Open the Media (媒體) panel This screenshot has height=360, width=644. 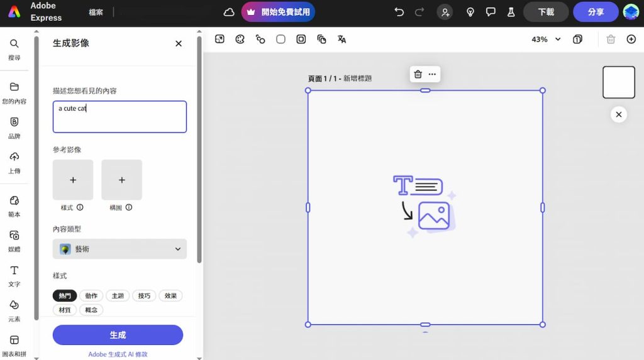pyautogui.click(x=14, y=241)
